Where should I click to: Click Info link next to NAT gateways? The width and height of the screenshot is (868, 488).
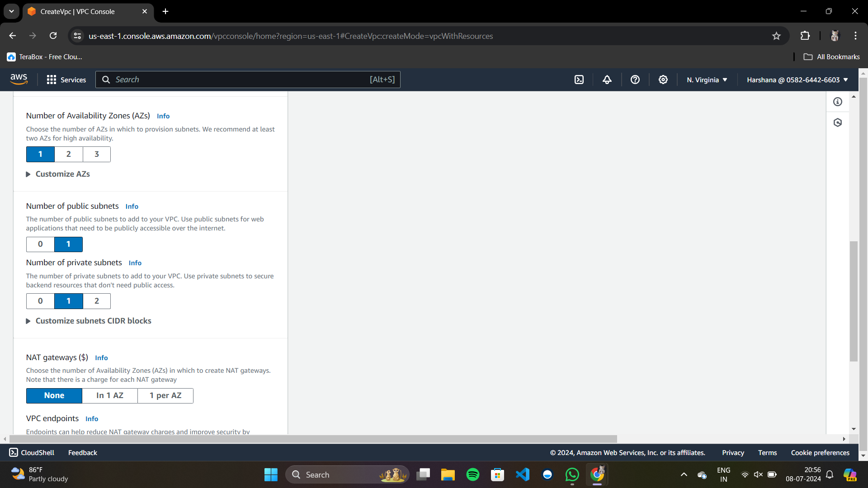click(101, 358)
